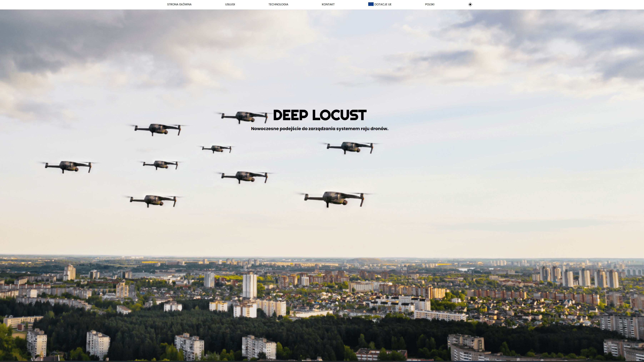Go to STRONA GŁÓWNA menu item
644x362 pixels.
pos(179,4)
